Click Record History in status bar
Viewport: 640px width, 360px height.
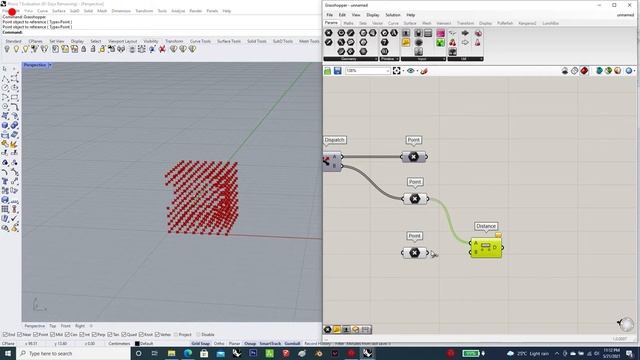coord(318,344)
